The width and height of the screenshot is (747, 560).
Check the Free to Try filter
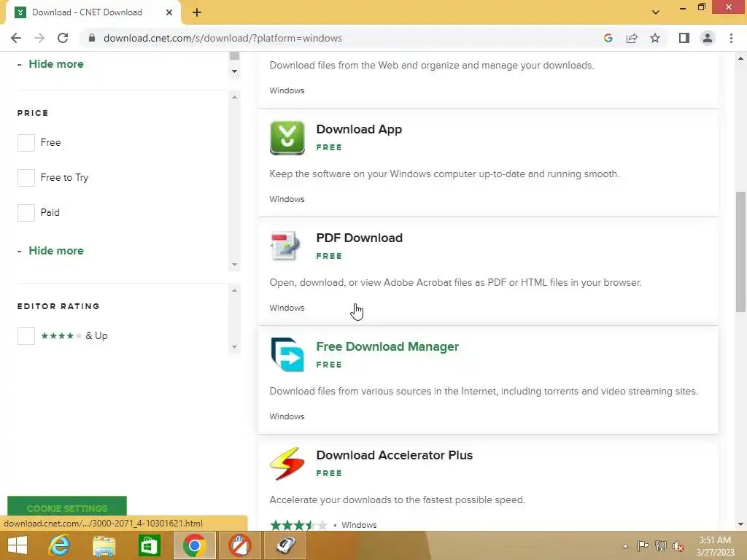pyautogui.click(x=26, y=178)
